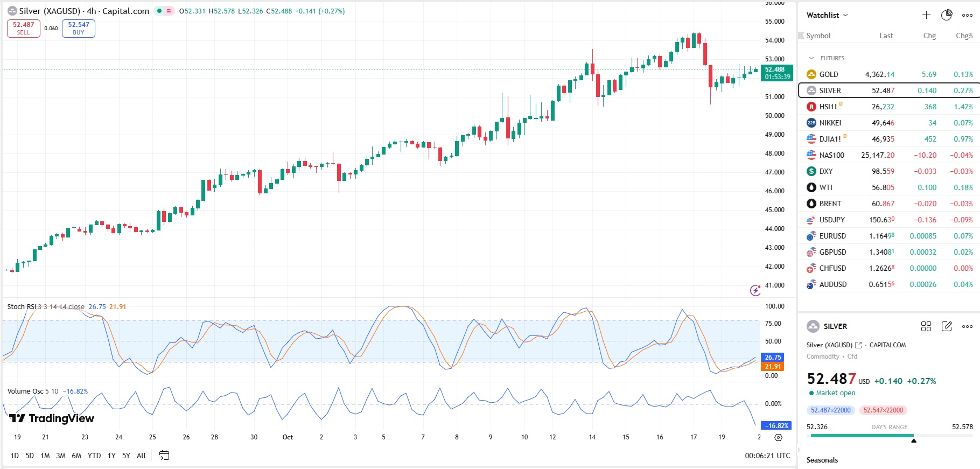980x469 pixels.
Task: Click the lightning bolt icon on chart
Action: (x=755, y=290)
